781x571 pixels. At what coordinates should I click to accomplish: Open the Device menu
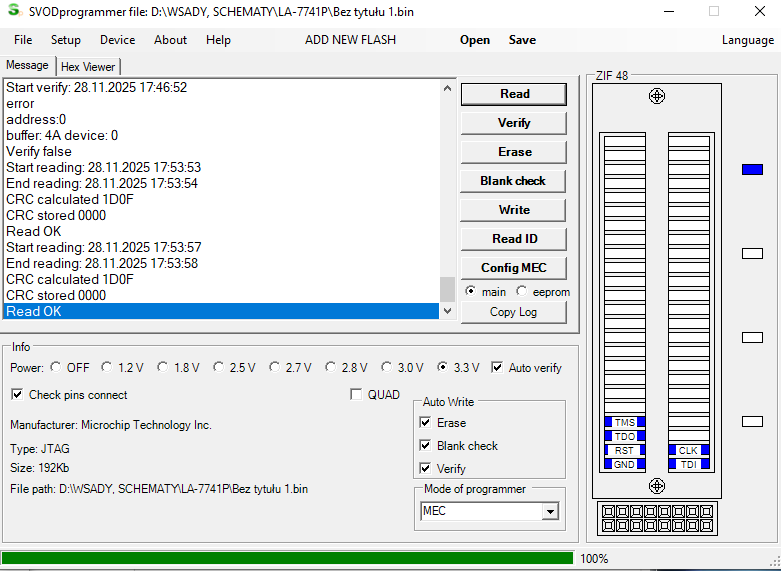[117, 40]
